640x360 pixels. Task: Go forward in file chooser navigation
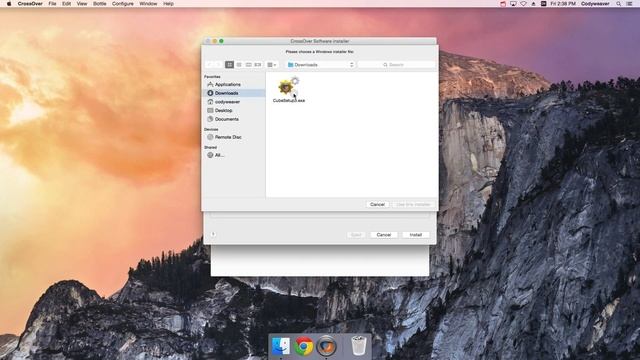tap(218, 64)
